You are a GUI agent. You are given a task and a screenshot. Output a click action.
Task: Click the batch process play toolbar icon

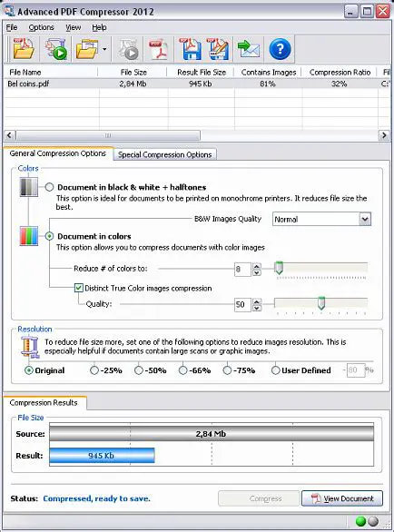pyautogui.click(x=56, y=49)
